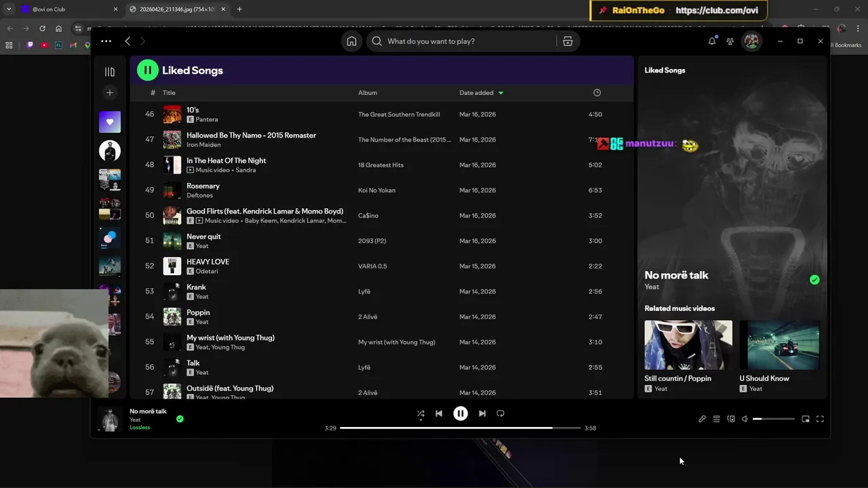Open the lyrics microphone icon
Viewport: 868px width, 488px height.
tap(702, 419)
